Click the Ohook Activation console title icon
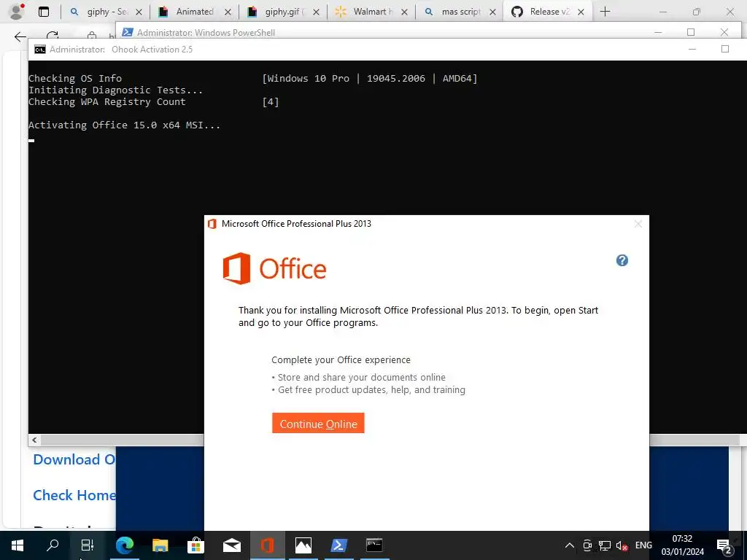This screenshot has height=560, width=747. 40,50
